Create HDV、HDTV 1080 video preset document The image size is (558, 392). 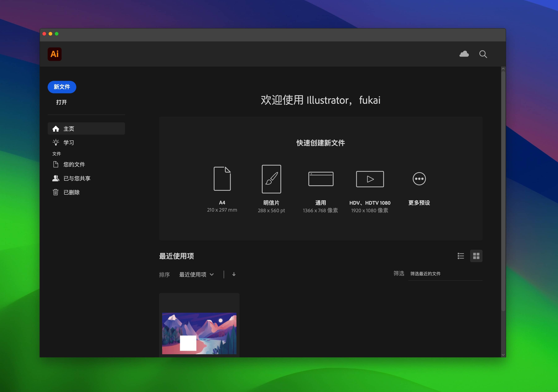370,179
